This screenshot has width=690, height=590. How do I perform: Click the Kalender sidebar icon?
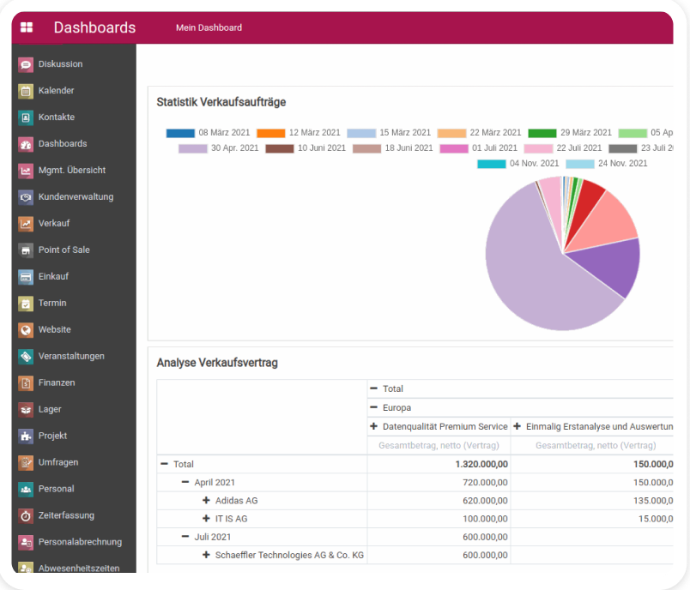point(26,91)
